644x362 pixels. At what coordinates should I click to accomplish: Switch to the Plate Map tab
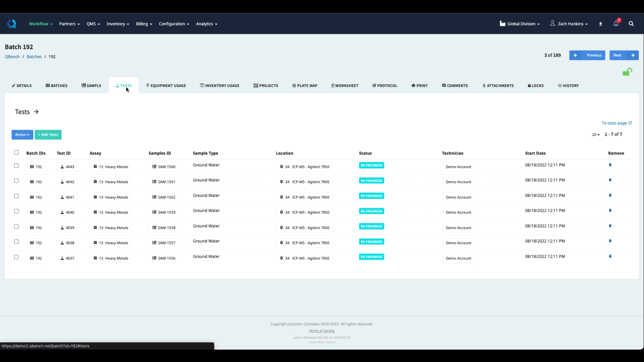point(305,86)
